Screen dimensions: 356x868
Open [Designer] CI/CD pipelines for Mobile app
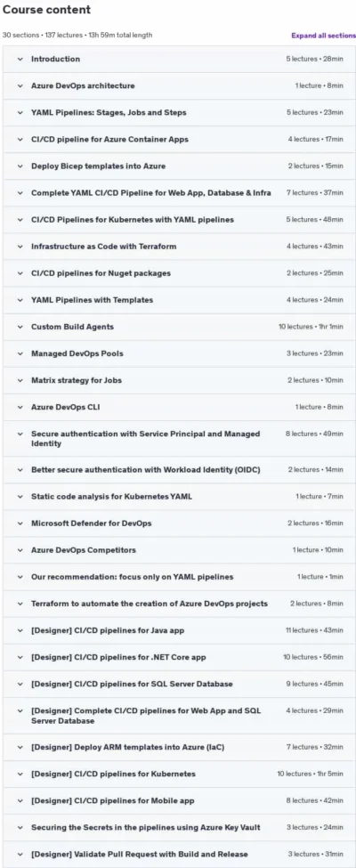point(112,800)
